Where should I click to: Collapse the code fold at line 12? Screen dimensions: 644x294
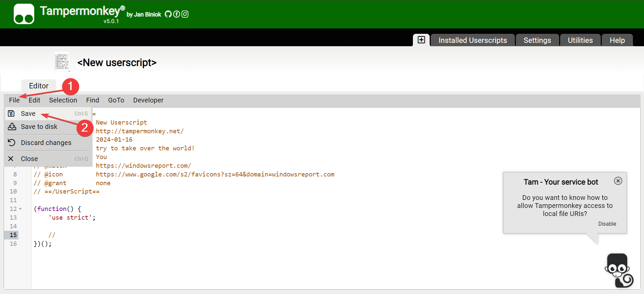[20, 209]
